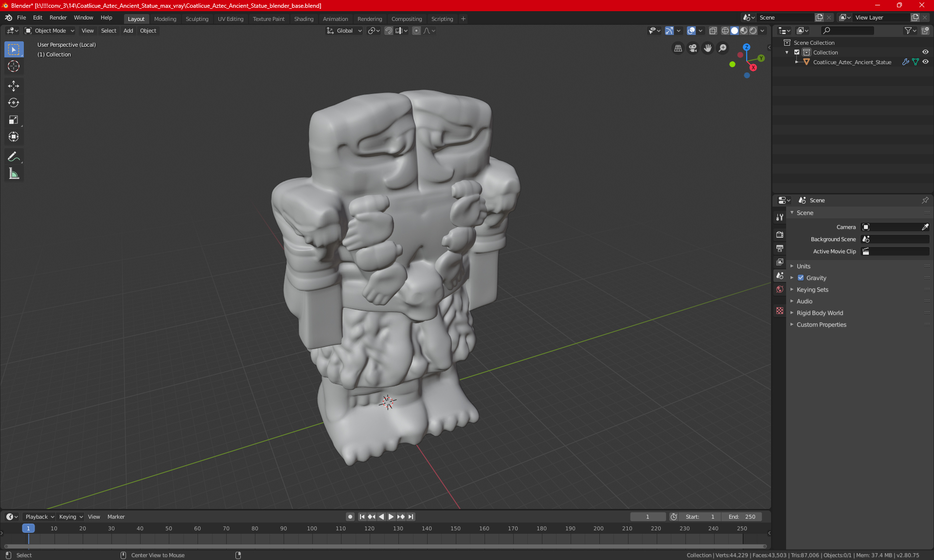Click the mesh data icon on statue row
This screenshot has width=934, height=560.
point(916,62)
